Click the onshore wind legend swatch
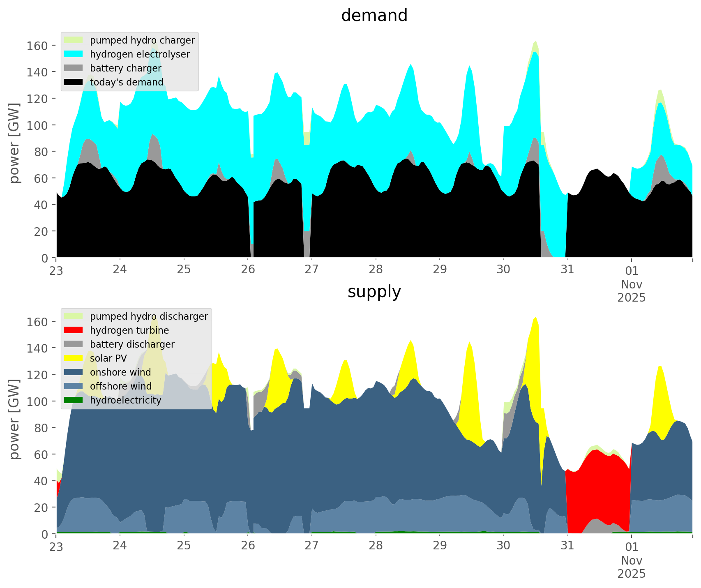Viewport: 701px width, 588px height. [74, 372]
